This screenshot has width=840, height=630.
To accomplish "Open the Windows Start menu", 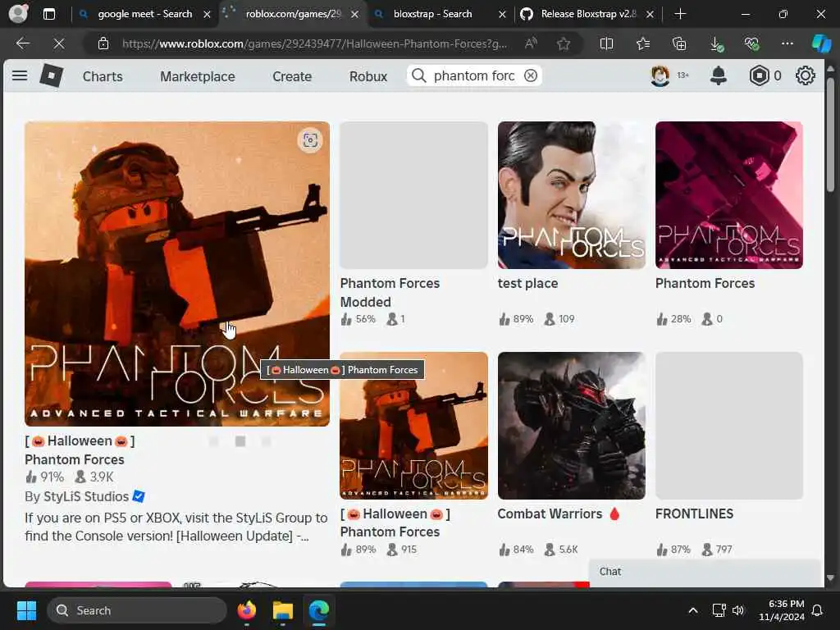I will [x=26, y=610].
